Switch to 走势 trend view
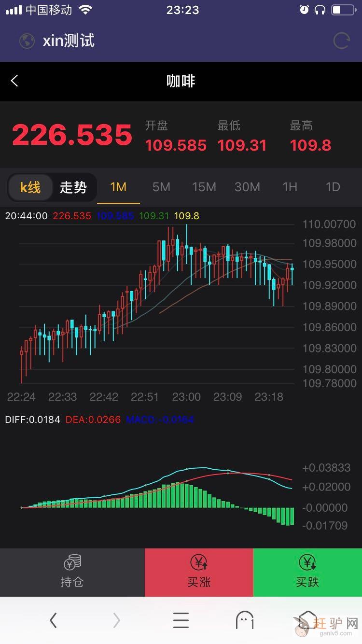The width and height of the screenshot is (362, 644). pos(73,187)
